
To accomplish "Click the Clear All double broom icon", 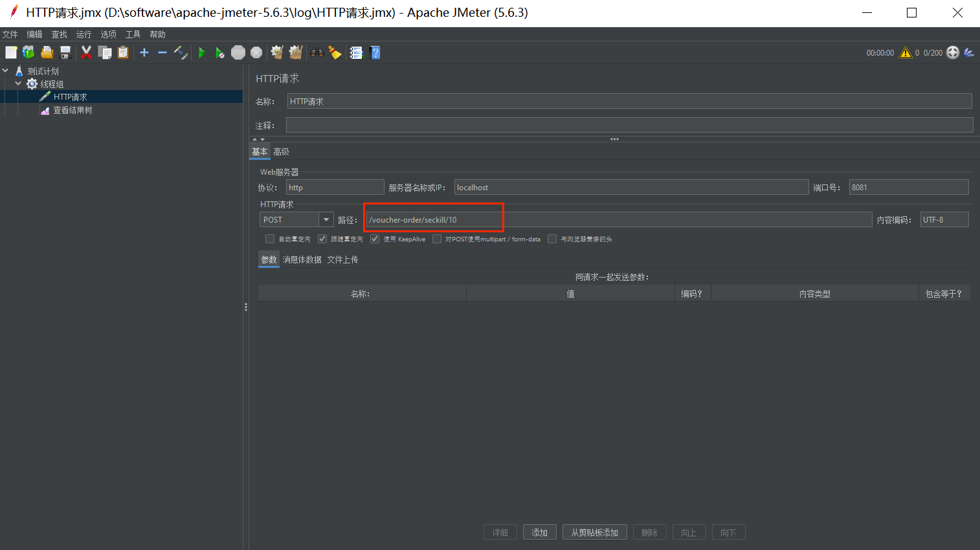I will [x=296, y=52].
